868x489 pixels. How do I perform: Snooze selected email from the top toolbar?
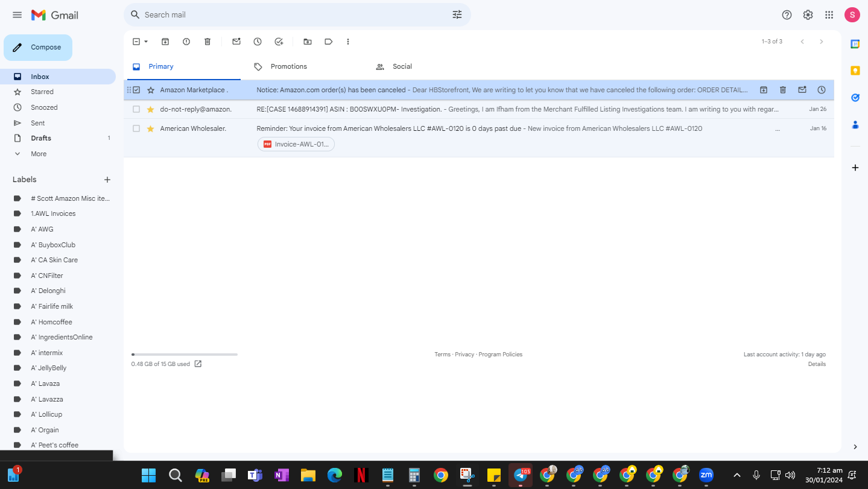[258, 42]
